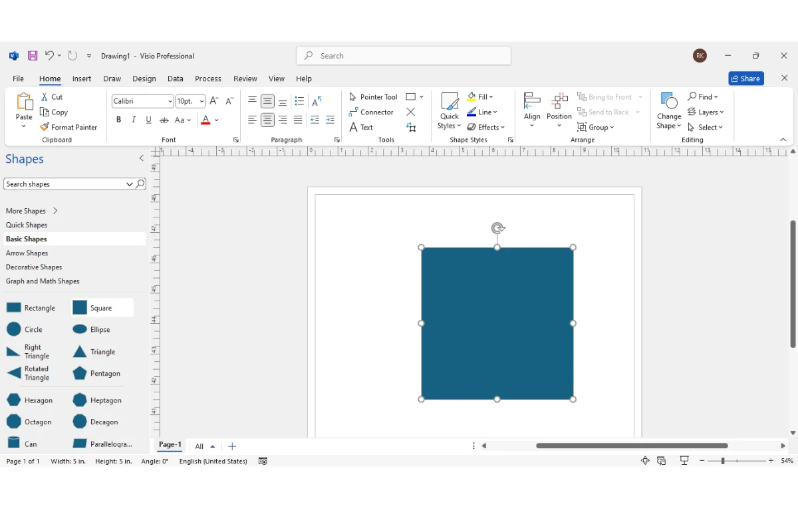Open the Insert ribbon tab
The image size is (798, 532).
coord(82,78)
